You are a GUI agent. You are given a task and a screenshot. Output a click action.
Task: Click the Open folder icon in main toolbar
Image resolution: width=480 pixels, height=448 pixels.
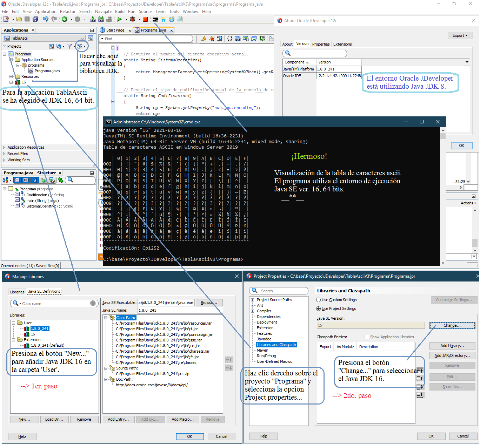[x=19, y=19]
